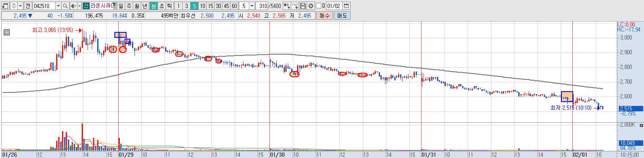Open stock search with the magnifier icon
The height and width of the screenshot is (158, 644).
click(65, 6)
